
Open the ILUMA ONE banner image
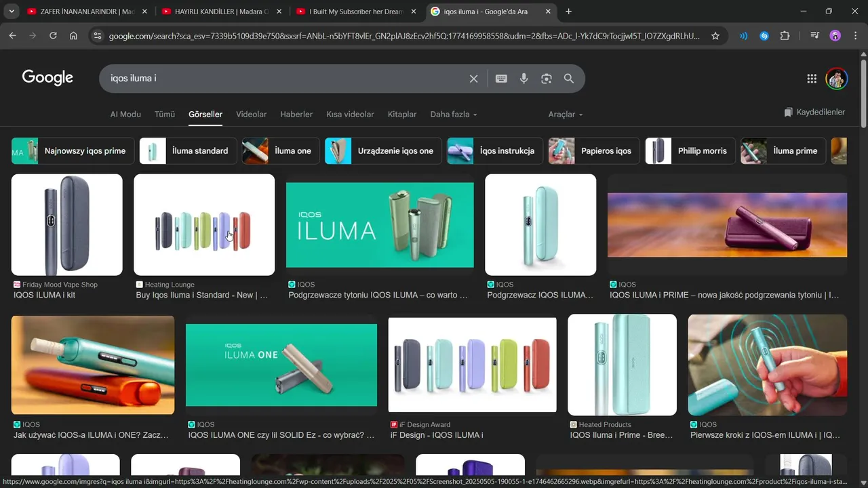[x=281, y=365]
